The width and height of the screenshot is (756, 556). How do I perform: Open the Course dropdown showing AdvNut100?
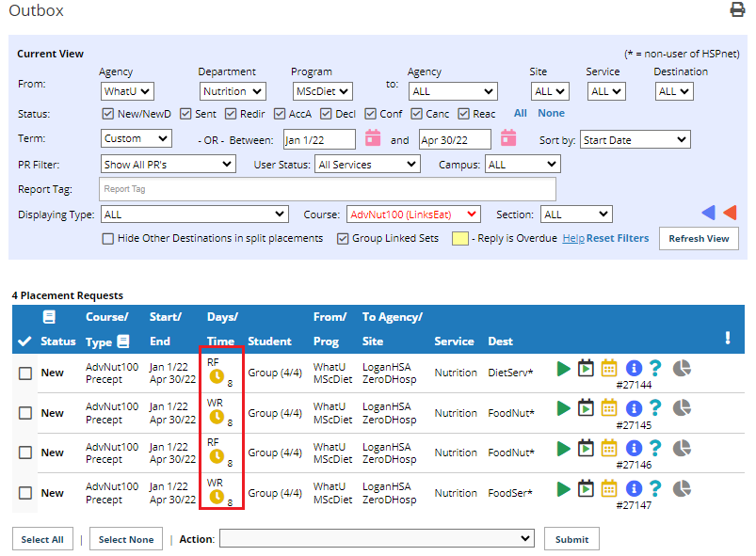(413, 214)
